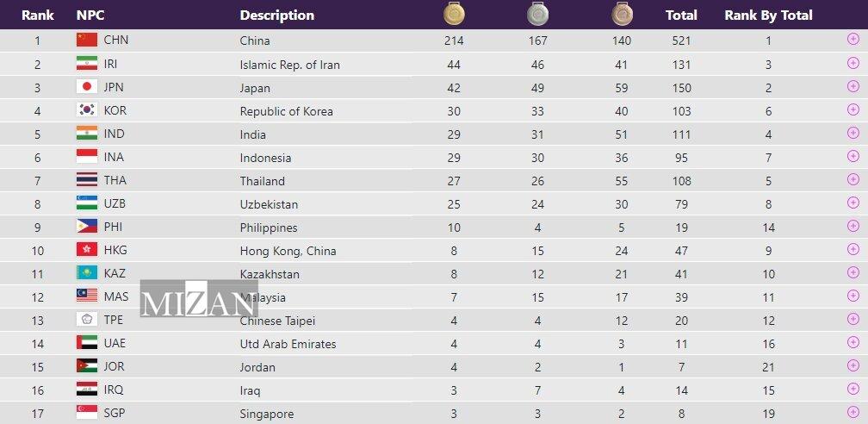Sort by the Total column header

[x=681, y=15]
